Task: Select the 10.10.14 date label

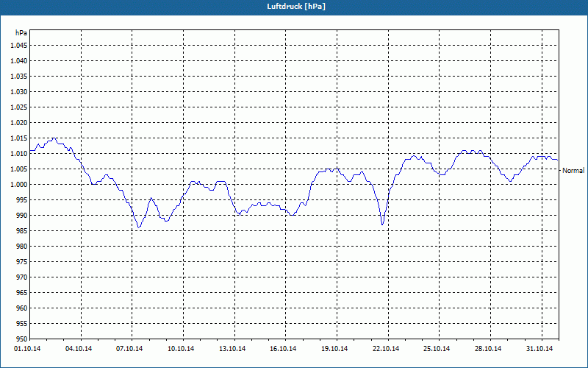Action: tap(181, 349)
